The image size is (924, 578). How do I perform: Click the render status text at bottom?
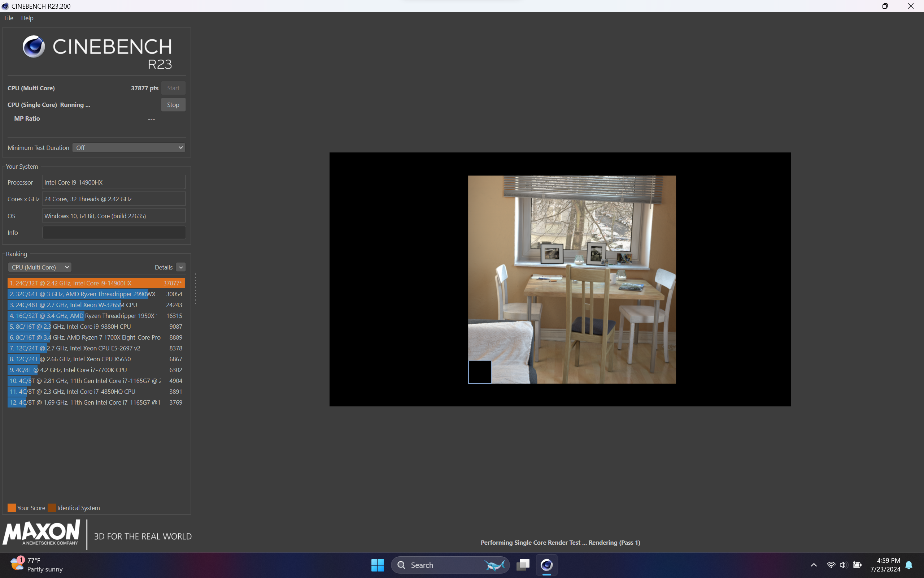pos(560,543)
